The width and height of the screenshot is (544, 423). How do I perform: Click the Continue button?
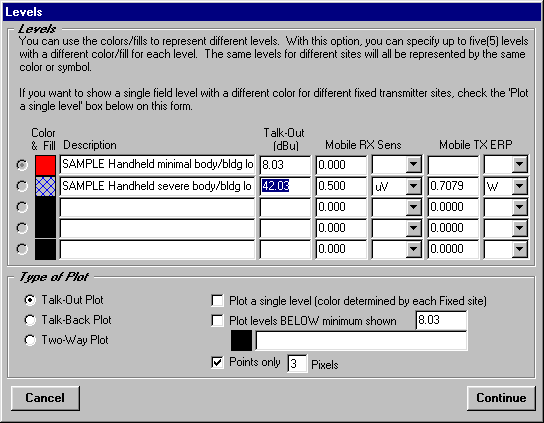[x=501, y=398]
